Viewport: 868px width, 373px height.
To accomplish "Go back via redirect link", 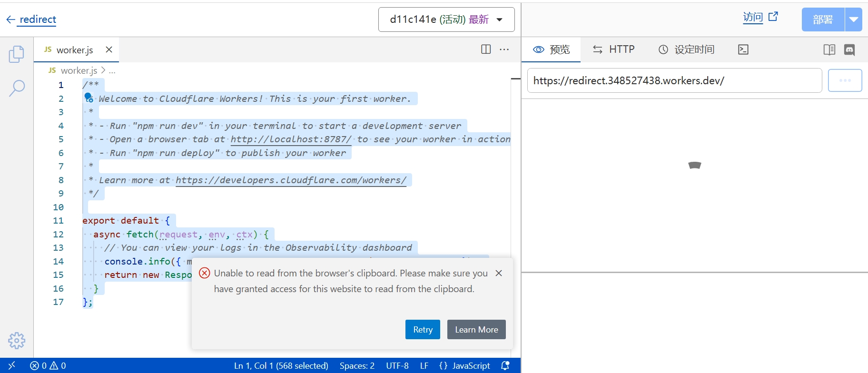I will [x=31, y=20].
